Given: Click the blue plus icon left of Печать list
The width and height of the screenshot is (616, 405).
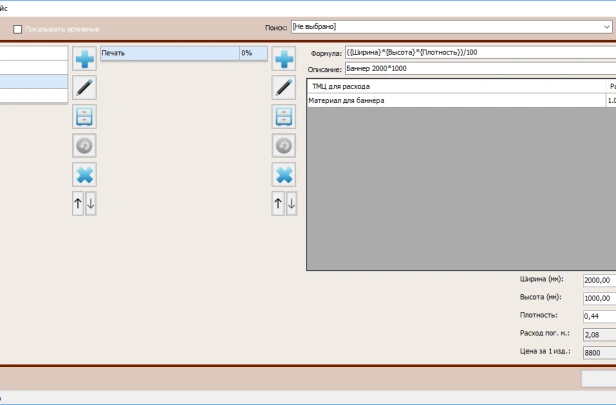Looking at the screenshot, I should coord(85,59).
